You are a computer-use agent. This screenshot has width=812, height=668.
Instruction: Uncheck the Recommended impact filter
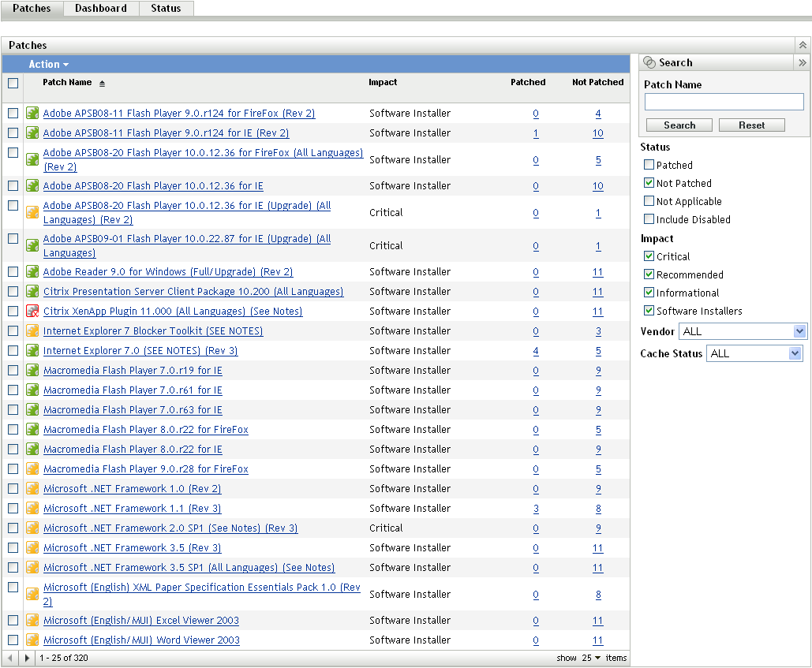[649, 274]
